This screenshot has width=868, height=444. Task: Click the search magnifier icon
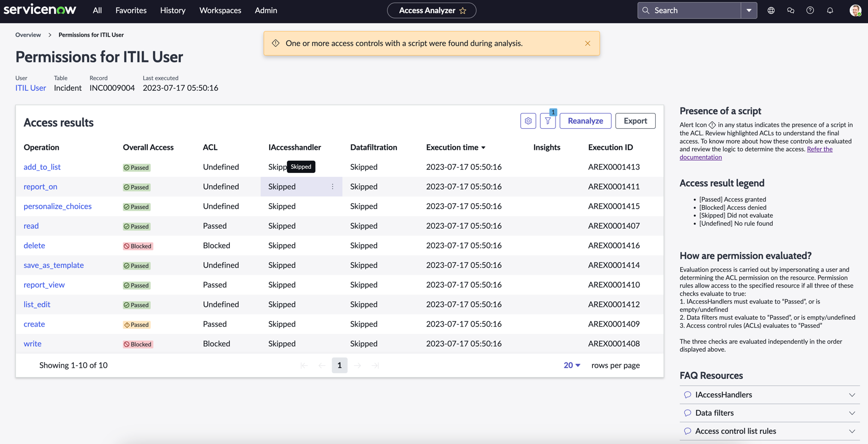tap(646, 10)
